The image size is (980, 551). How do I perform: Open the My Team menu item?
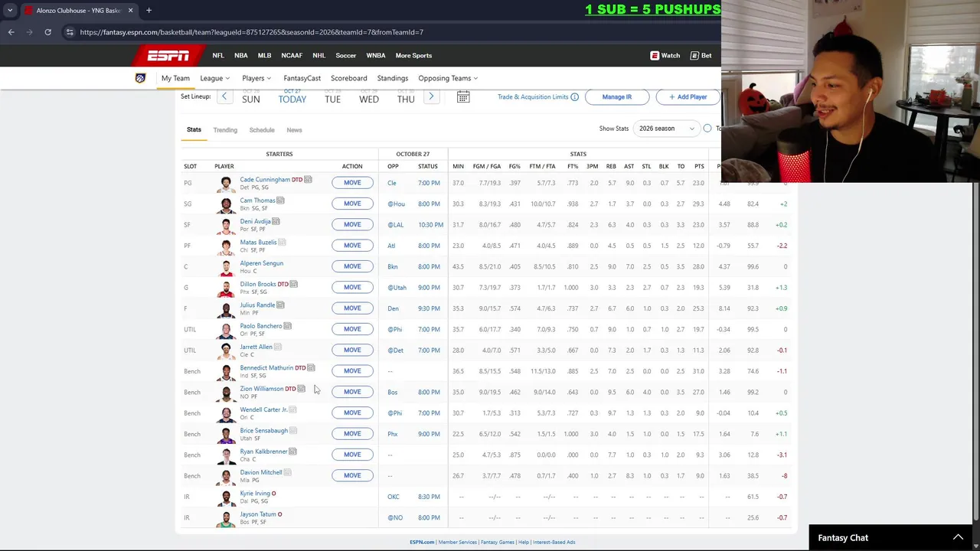175,78
